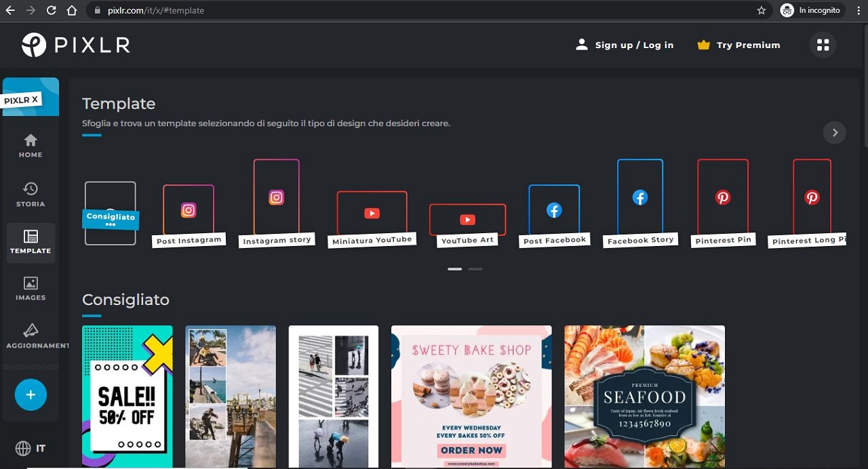The width and height of the screenshot is (868, 469).
Task: Click the blue plus button in the sidebar
Action: 31,394
